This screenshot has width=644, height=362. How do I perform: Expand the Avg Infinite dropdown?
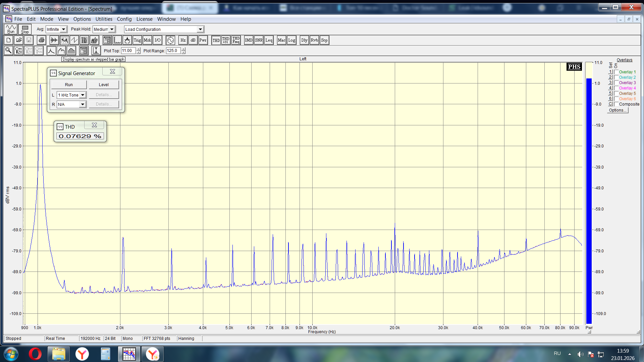63,29
